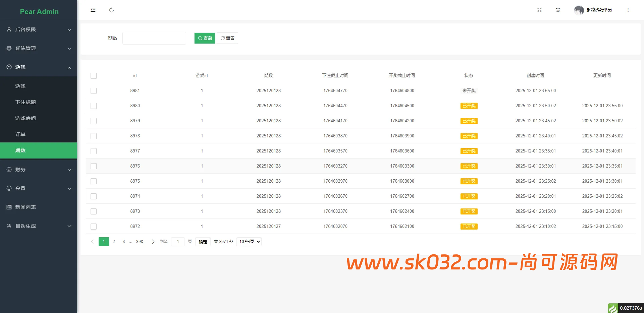Image resolution: width=644 pixels, height=313 pixels.
Task: Expand the 系统管理 menu
Action: coord(39,48)
